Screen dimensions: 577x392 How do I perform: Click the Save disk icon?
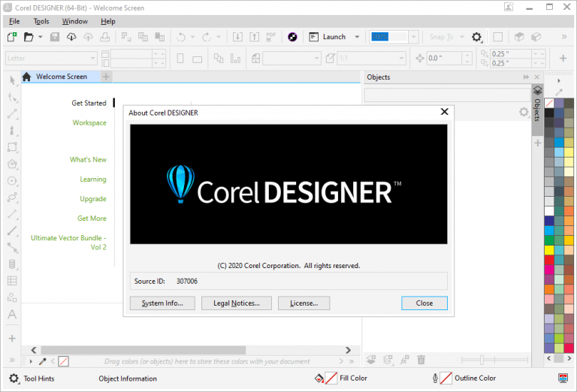coord(55,37)
